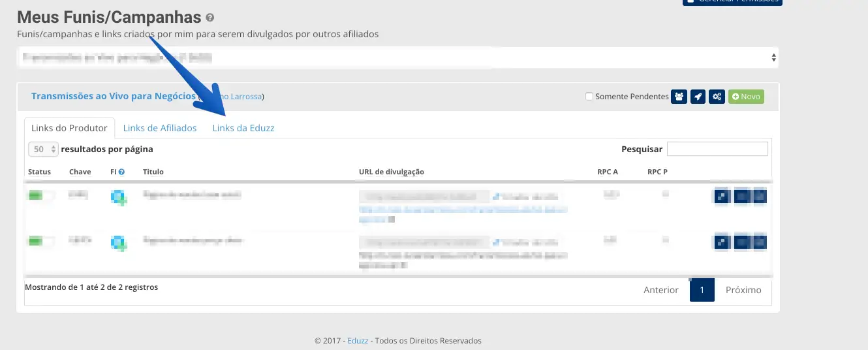Select the Links do Produtor tab

(x=69, y=128)
